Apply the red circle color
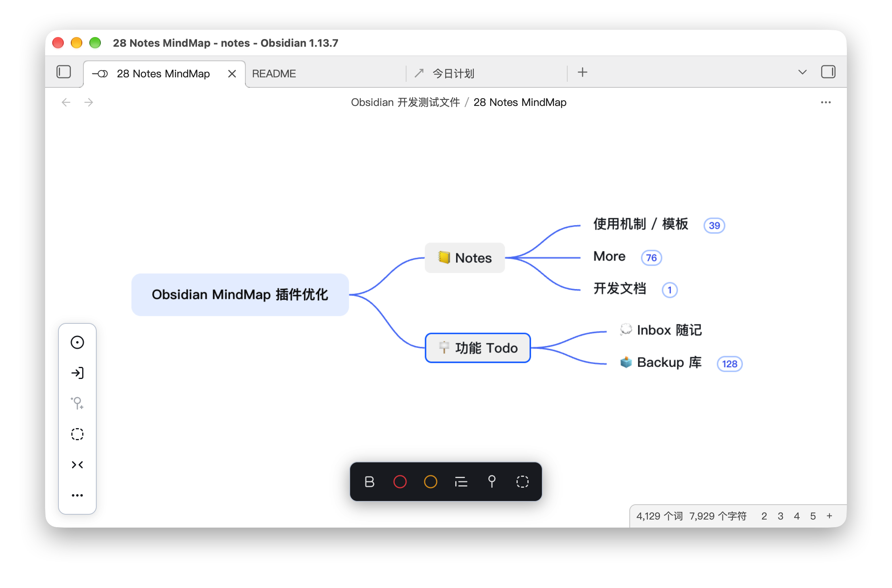Image resolution: width=892 pixels, height=588 pixels. pos(400,482)
